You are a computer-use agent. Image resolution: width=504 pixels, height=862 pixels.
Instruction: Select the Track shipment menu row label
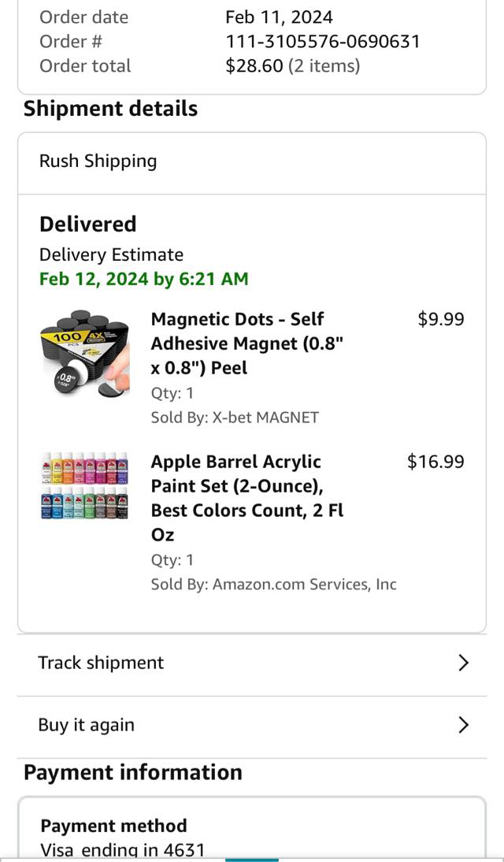[x=101, y=663]
